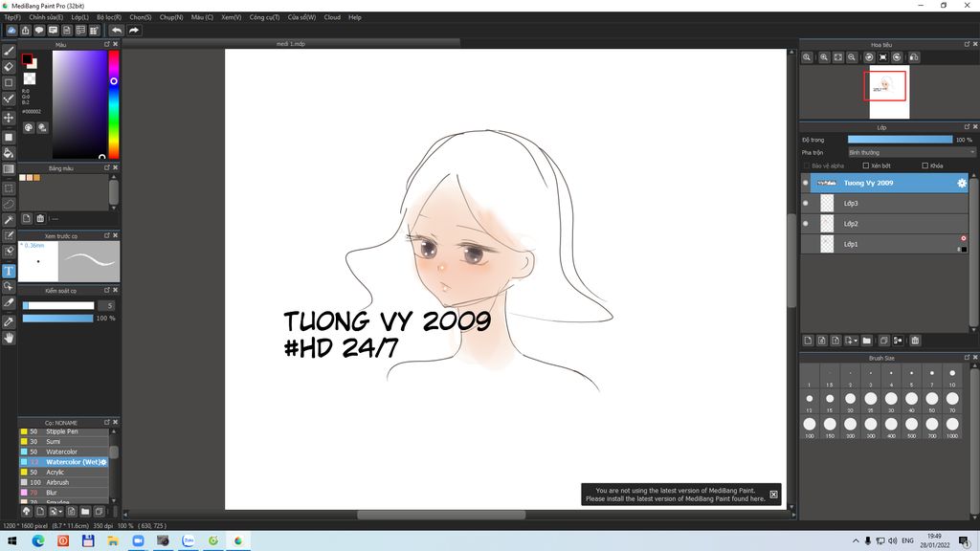Click the speech bubble icon in toolbar
This screenshot has width=980, height=551.
tap(39, 30)
